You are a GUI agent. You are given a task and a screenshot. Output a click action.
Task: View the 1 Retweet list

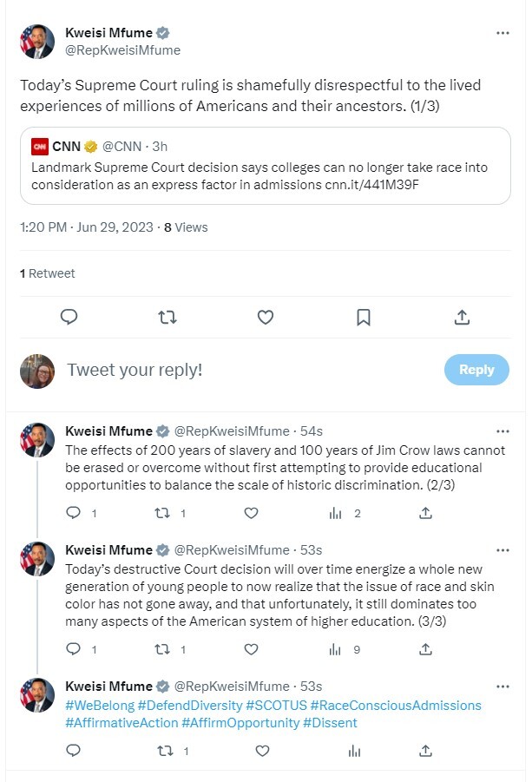click(x=48, y=273)
